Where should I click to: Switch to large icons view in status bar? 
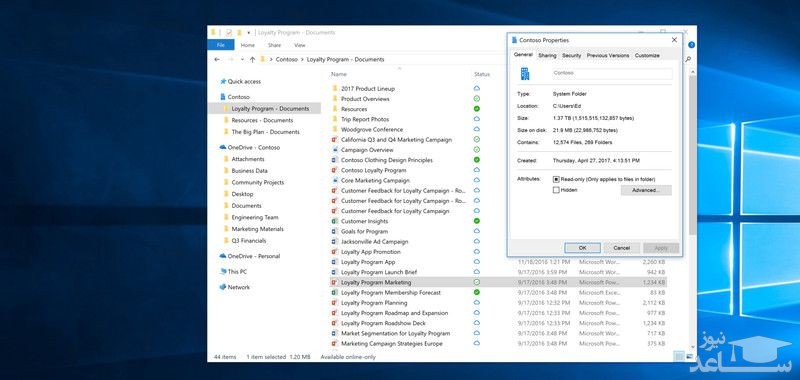point(689,357)
